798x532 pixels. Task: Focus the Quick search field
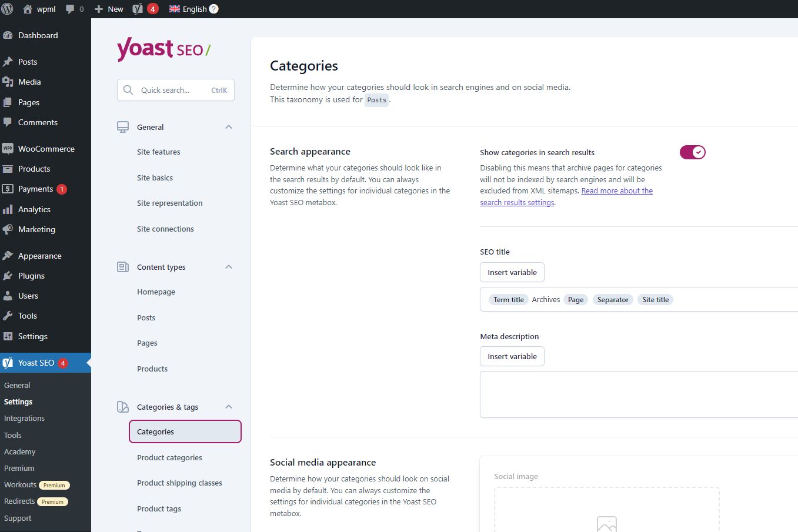[176, 90]
